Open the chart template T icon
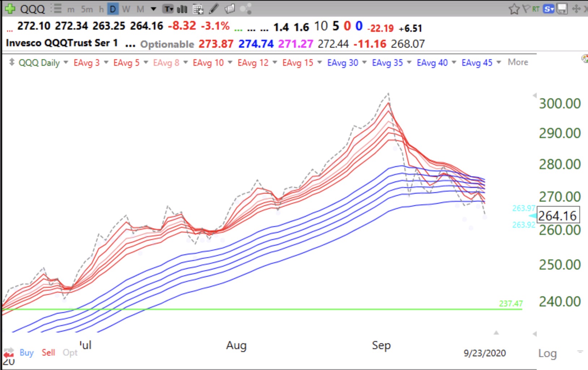588x370 pixels. click(x=168, y=9)
